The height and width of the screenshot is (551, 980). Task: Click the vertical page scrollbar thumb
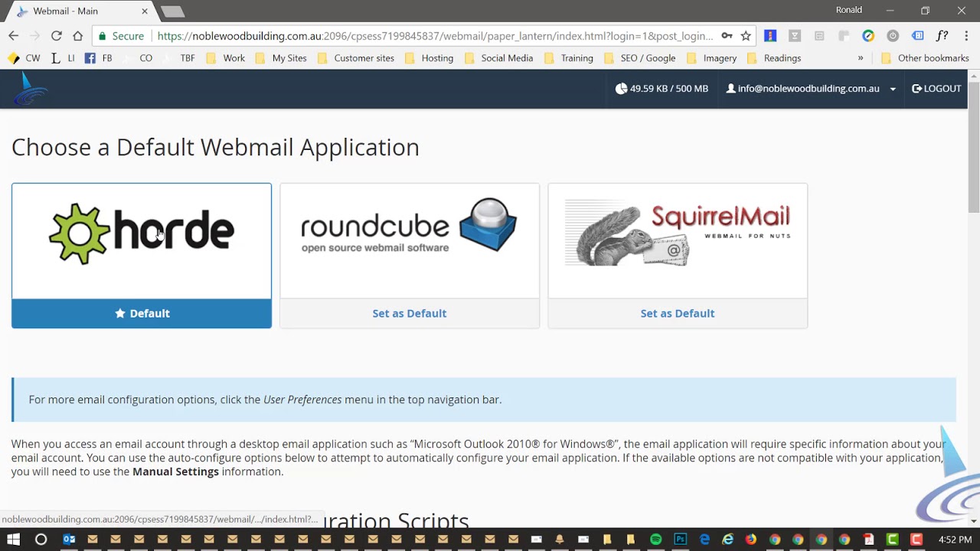[974, 145]
